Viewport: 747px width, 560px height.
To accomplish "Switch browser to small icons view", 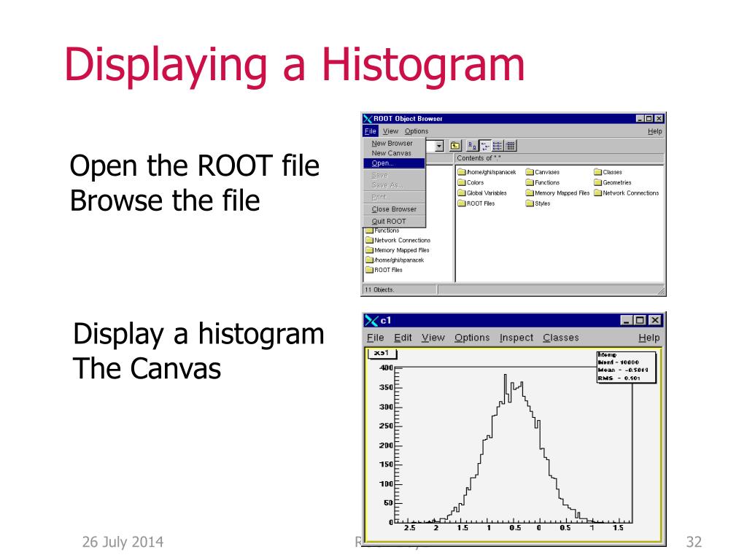I will coord(485,146).
